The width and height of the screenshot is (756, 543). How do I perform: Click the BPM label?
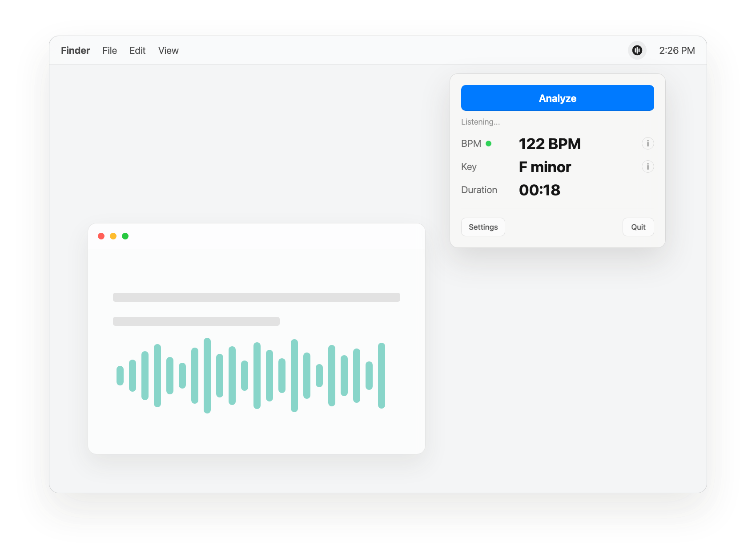pos(471,144)
